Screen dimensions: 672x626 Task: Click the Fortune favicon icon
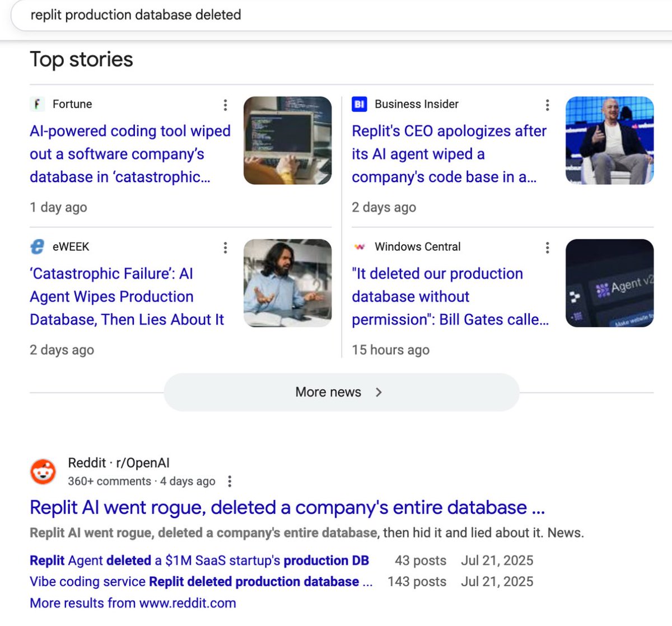click(x=37, y=104)
